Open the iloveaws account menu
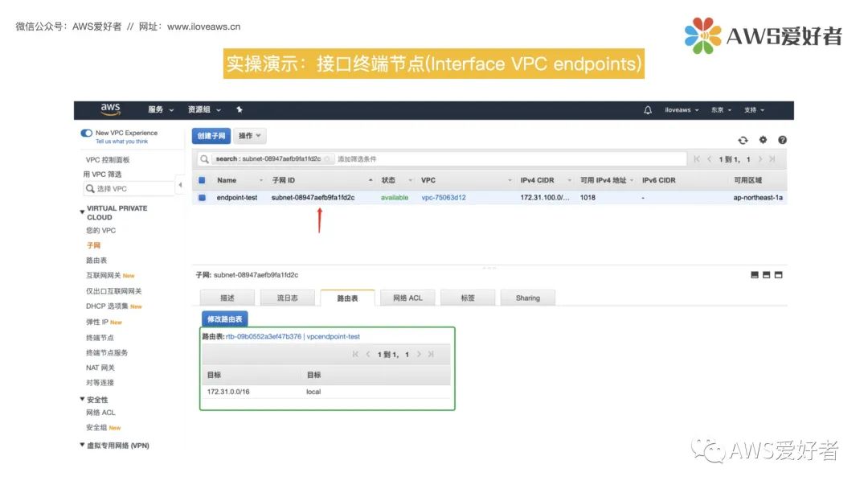The height and width of the screenshot is (489, 868). coord(682,109)
